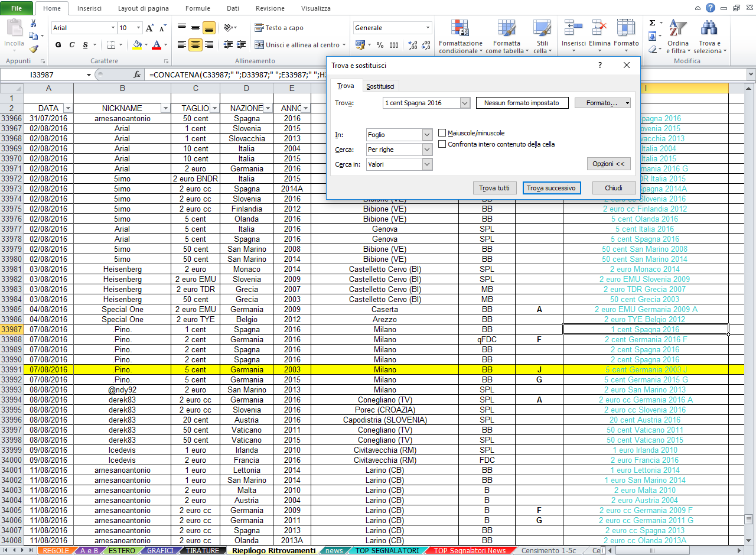The width and height of the screenshot is (756, 555).
Task: Click the Format Painter brush icon
Action: pos(34,49)
